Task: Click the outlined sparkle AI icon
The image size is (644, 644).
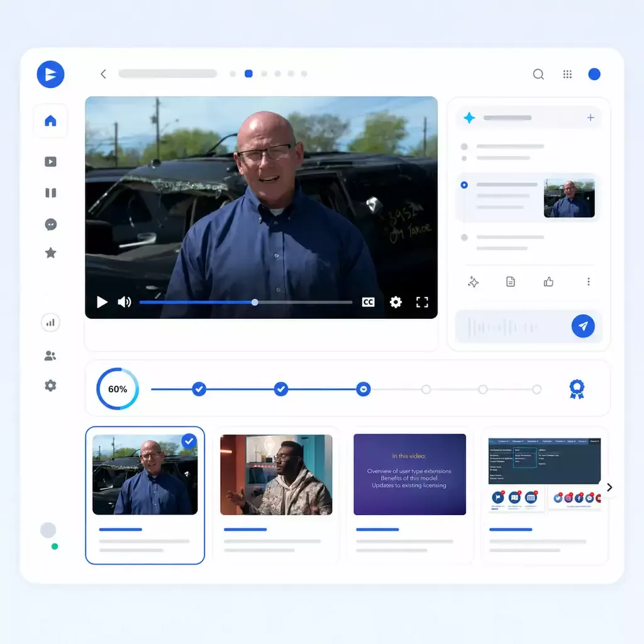Action: [473, 282]
